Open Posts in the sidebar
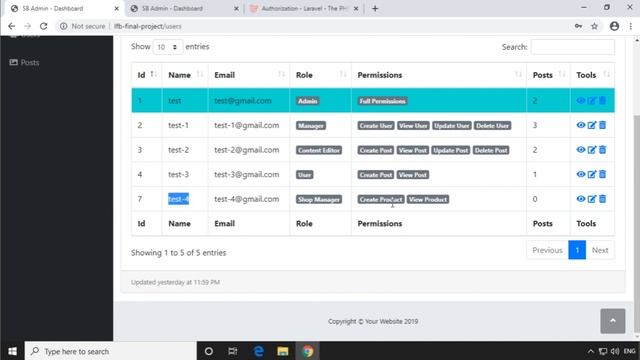This screenshot has height=360, width=640. 24,62
